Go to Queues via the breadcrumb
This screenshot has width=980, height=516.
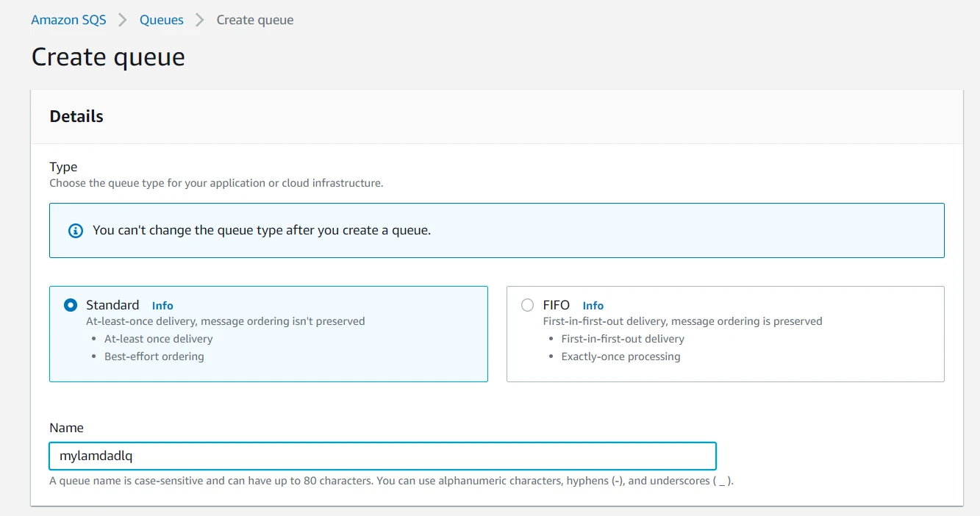[162, 20]
